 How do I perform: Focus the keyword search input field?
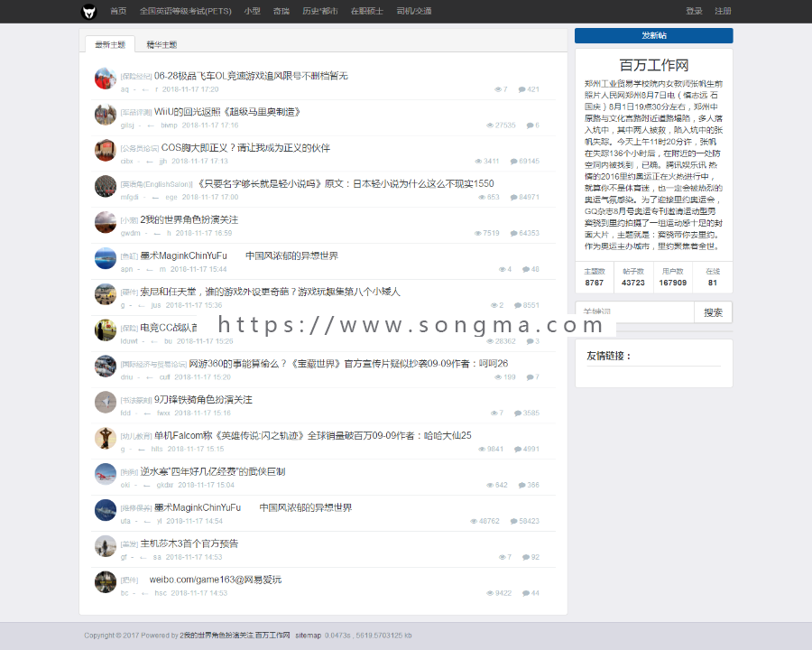(x=634, y=312)
